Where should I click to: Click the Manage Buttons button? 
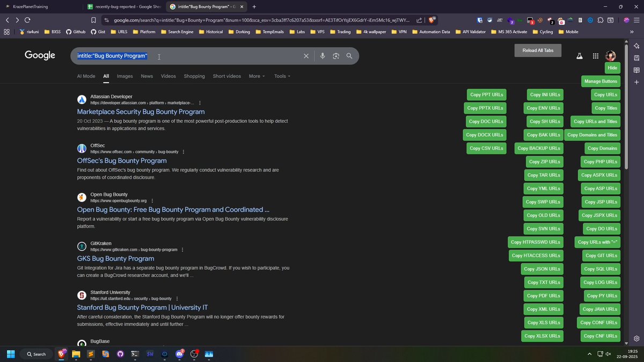tap(601, 82)
